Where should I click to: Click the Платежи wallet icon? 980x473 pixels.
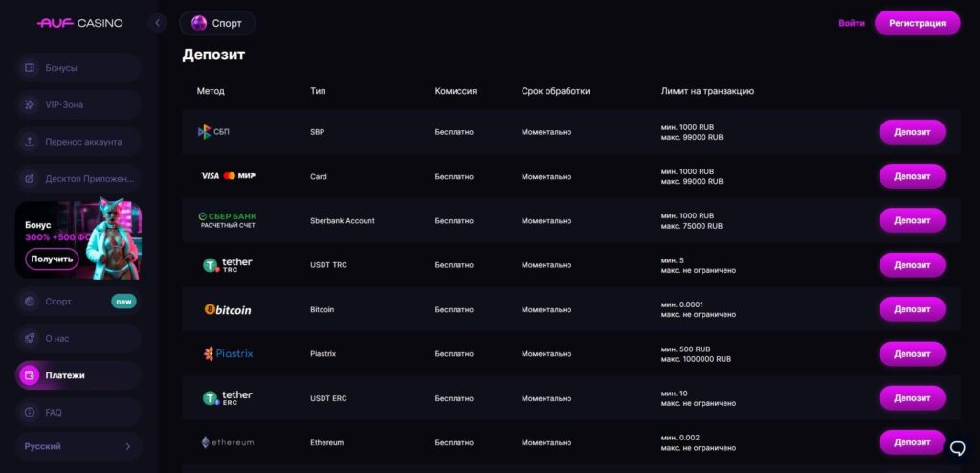click(x=30, y=375)
